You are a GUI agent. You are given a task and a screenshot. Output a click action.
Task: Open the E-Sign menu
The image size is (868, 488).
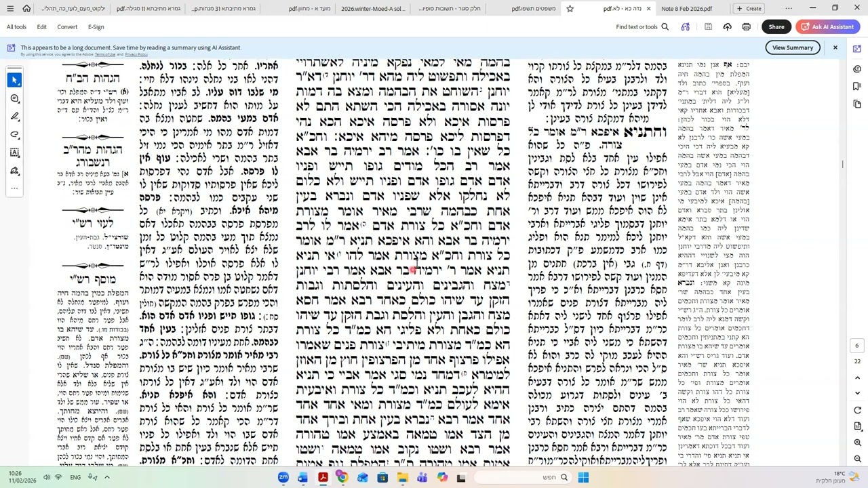click(96, 27)
